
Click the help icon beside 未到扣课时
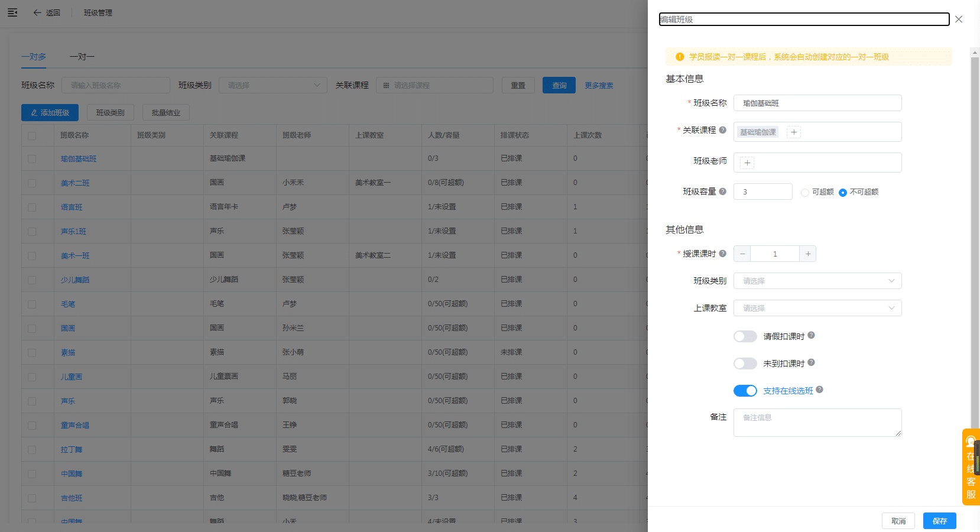811,362
